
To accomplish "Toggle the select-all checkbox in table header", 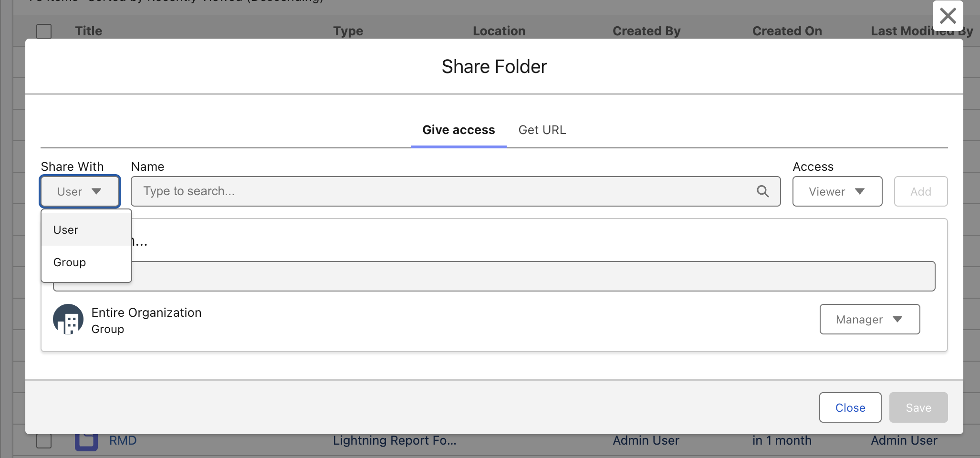I will click(x=44, y=31).
